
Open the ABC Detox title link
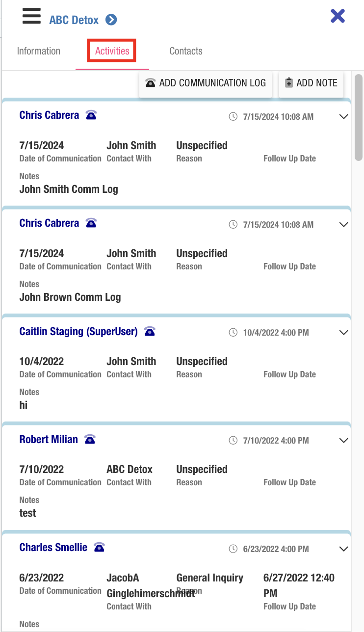74,20
